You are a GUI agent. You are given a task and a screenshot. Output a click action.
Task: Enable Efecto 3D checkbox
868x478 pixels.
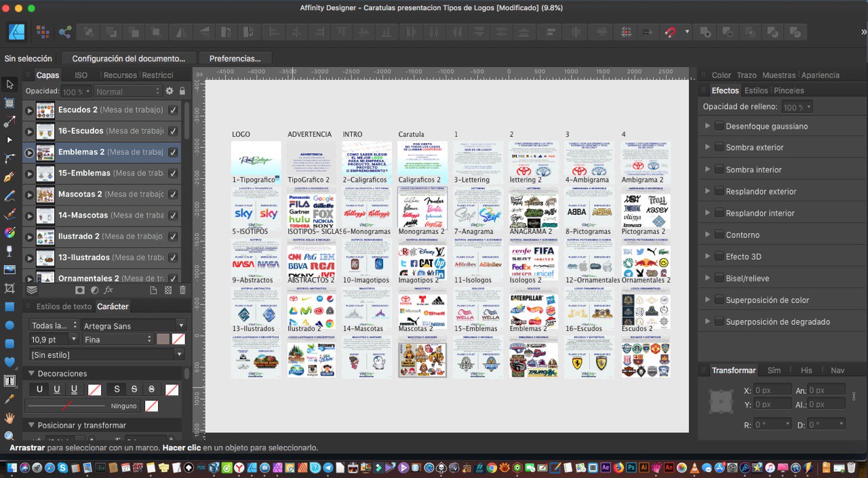point(719,256)
